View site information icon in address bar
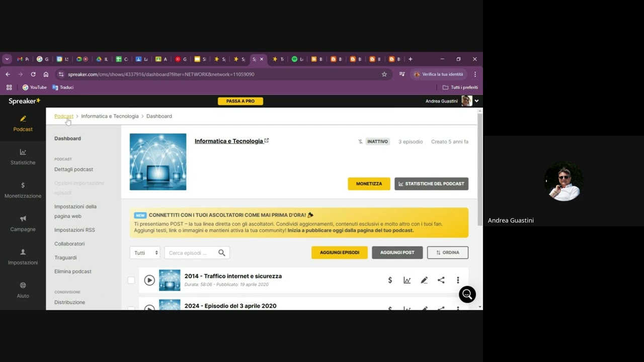The height and width of the screenshot is (362, 644). coord(61,74)
